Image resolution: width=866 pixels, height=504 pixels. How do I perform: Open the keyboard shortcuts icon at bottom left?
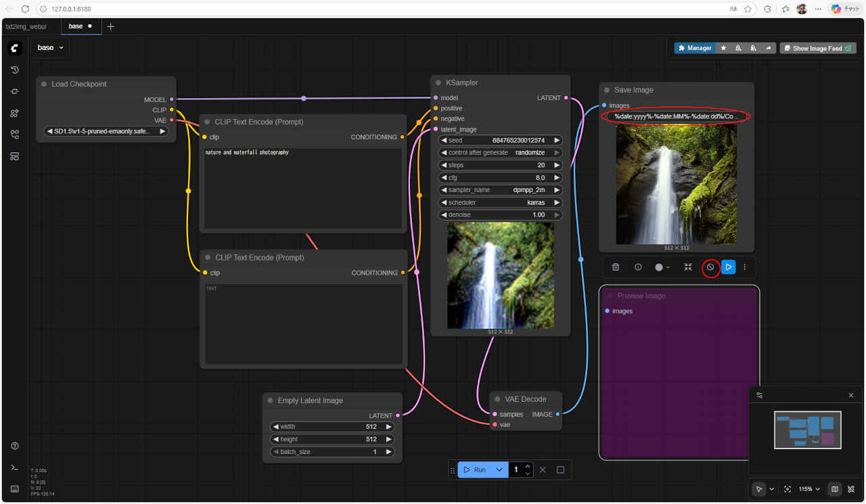(15, 488)
